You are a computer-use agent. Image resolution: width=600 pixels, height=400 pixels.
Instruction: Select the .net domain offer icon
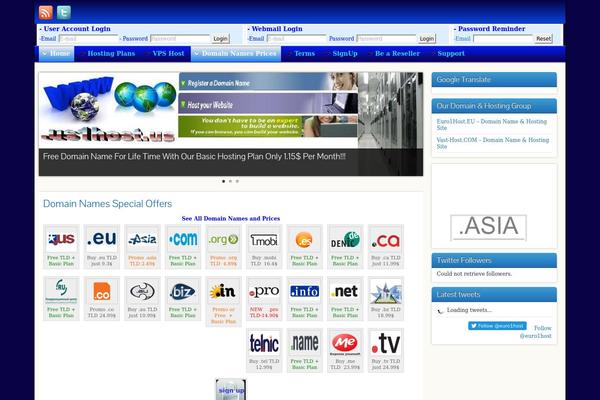pos(345,291)
